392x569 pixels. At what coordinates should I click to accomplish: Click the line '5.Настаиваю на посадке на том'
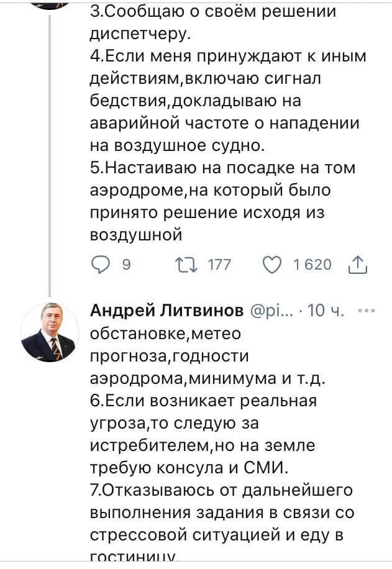tap(223, 168)
